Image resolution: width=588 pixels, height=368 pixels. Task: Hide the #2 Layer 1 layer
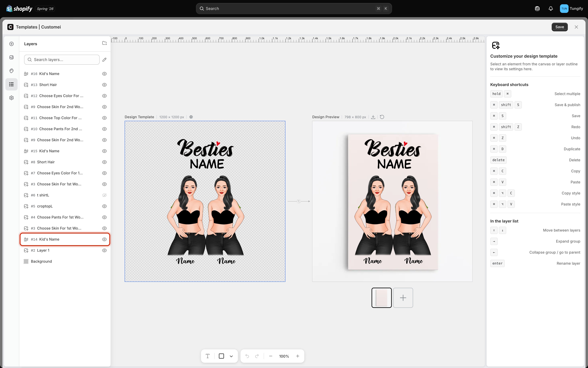[x=104, y=250]
